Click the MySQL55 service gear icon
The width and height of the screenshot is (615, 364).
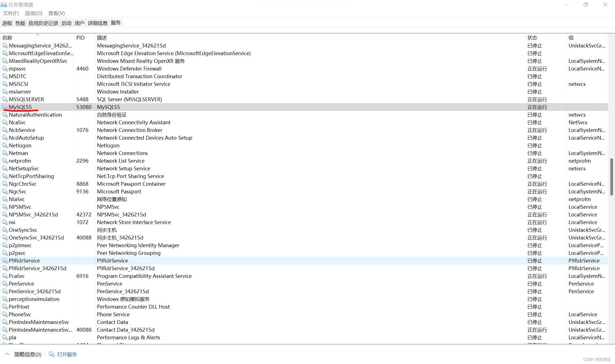pyautogui.click(x=5, y=107)
